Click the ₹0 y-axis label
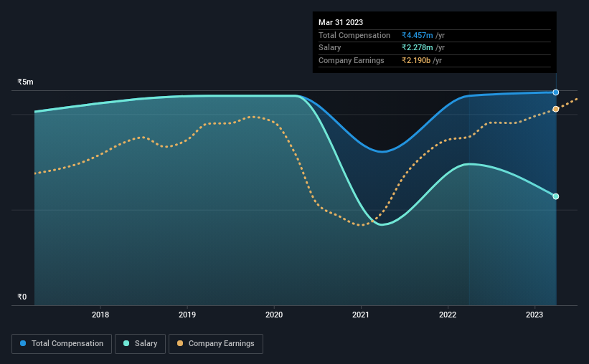Viewport: 589px width, 364px height. [x=22, y=297]
